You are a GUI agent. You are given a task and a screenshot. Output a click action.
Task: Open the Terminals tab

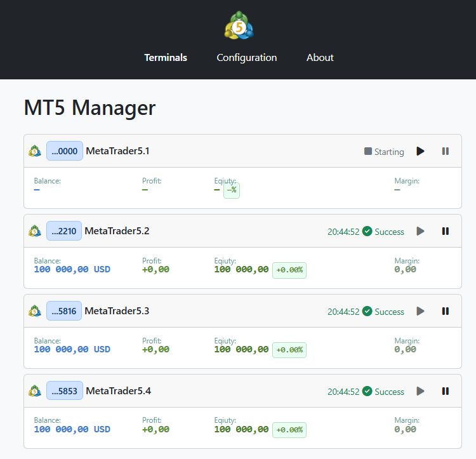coord(166,58)
